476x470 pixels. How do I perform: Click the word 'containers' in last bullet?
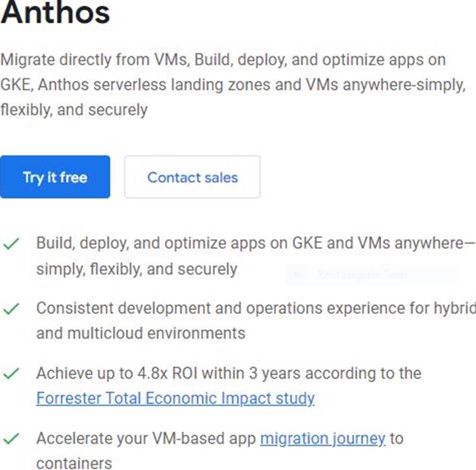pos(74,463)
